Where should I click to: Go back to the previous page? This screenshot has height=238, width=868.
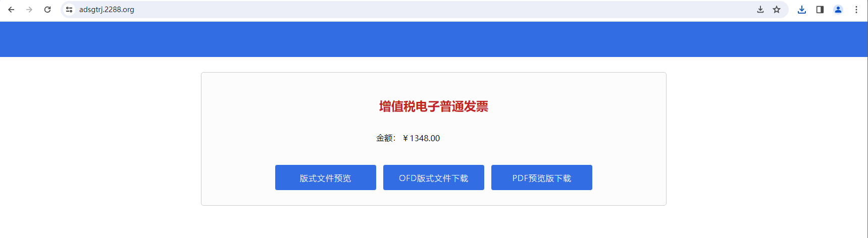tap(11, 10)
